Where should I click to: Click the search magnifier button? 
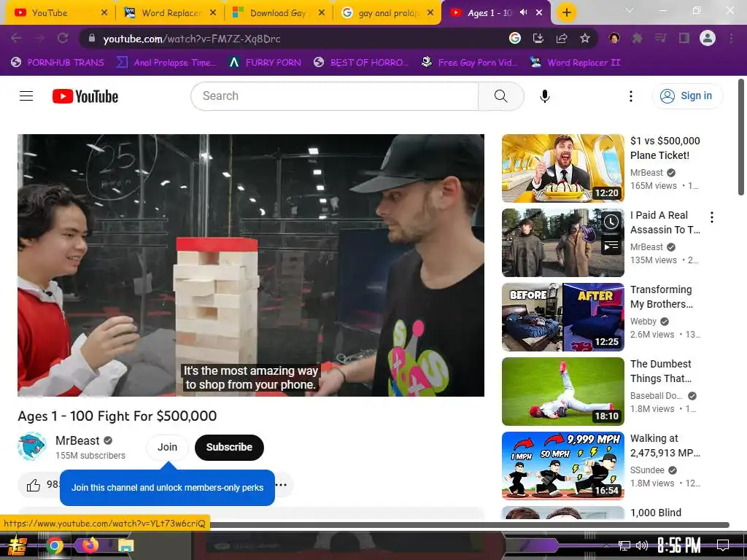[500, 96]
